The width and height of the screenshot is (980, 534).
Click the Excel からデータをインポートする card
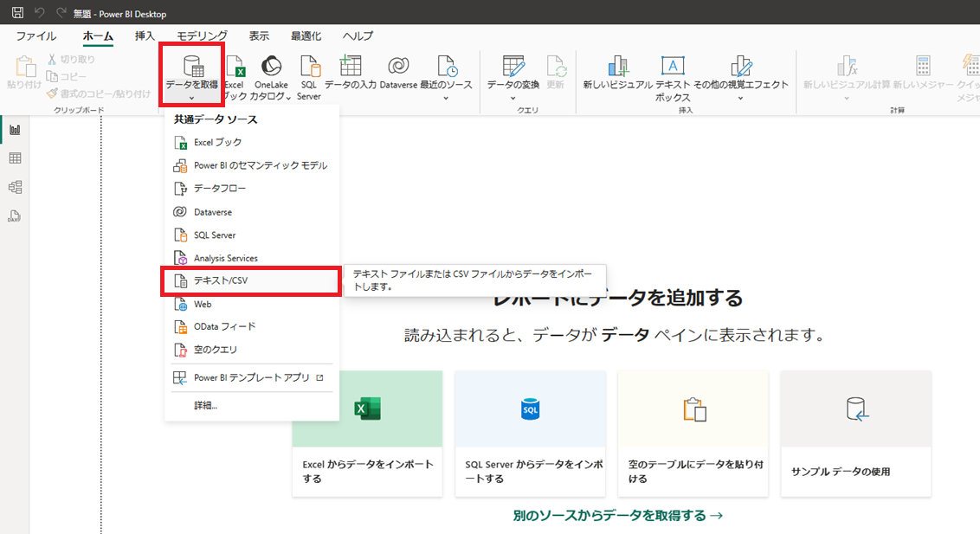(367, 434)
